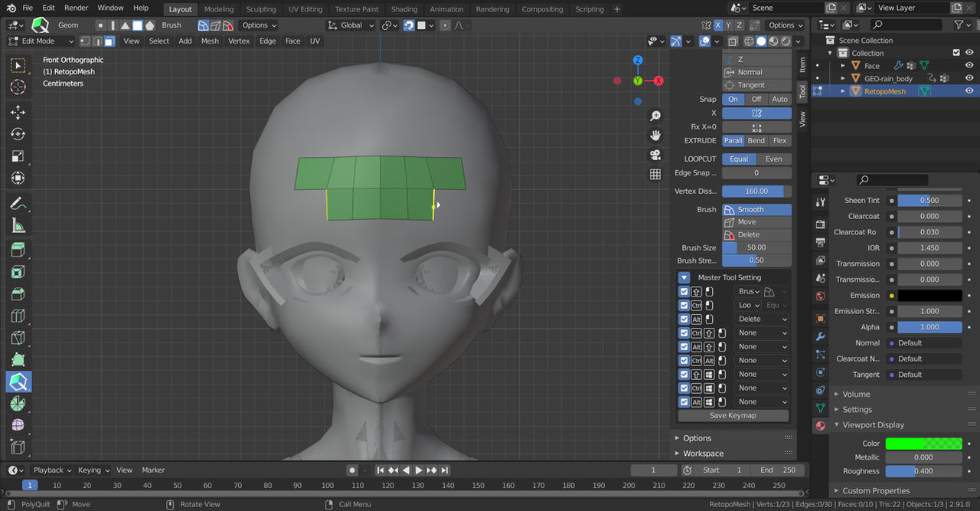980x511 pixels.
Task: Activate the PolyQuilt tool icon
Action: pos(18,382)
